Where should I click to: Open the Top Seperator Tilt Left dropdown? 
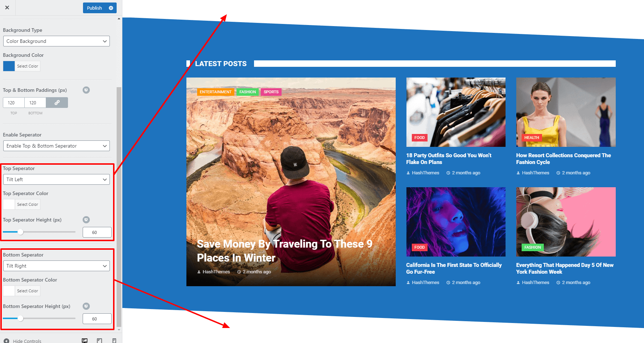click(56, 179)
